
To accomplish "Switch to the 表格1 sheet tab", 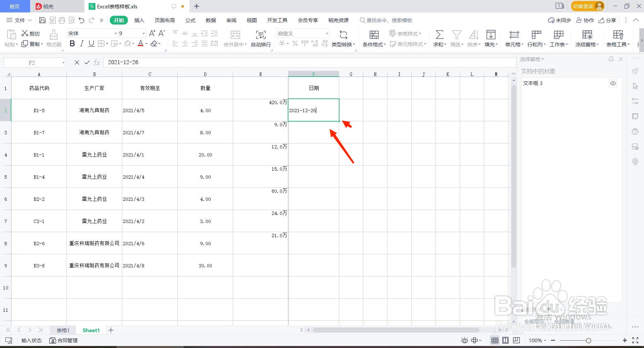I will point(63,330).
